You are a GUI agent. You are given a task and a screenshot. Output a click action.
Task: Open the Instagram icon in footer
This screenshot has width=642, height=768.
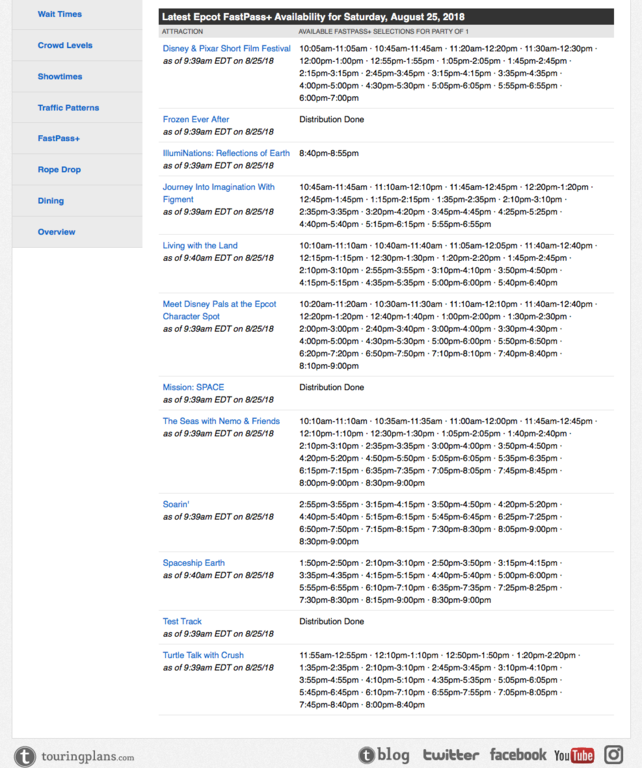[x=614, y=755]
